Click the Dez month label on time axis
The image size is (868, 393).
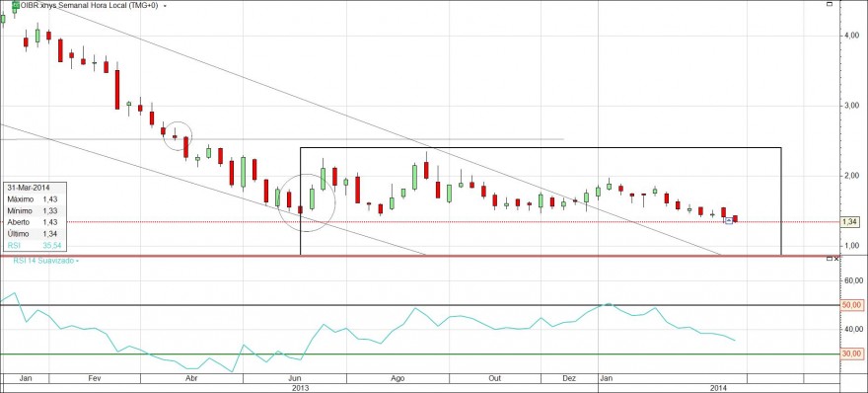[569, 378]
